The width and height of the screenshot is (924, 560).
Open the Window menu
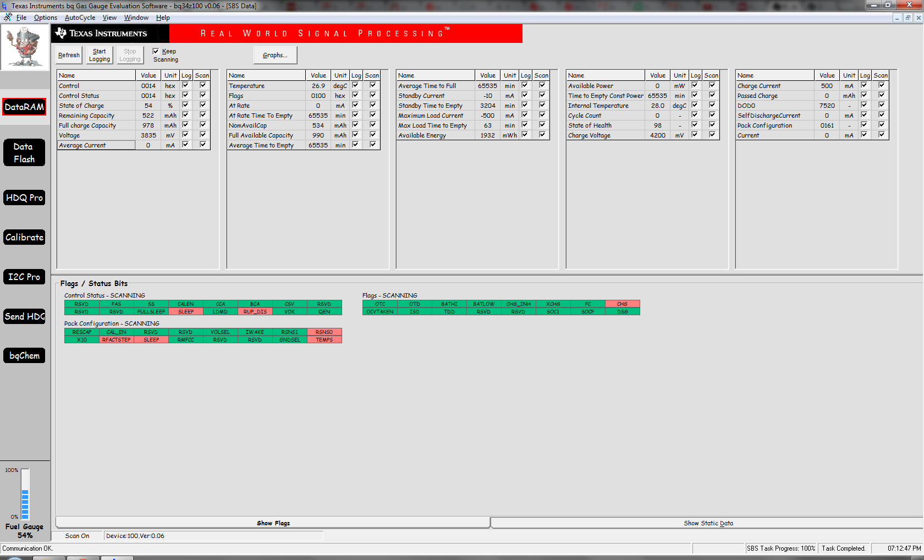point(136,18)
